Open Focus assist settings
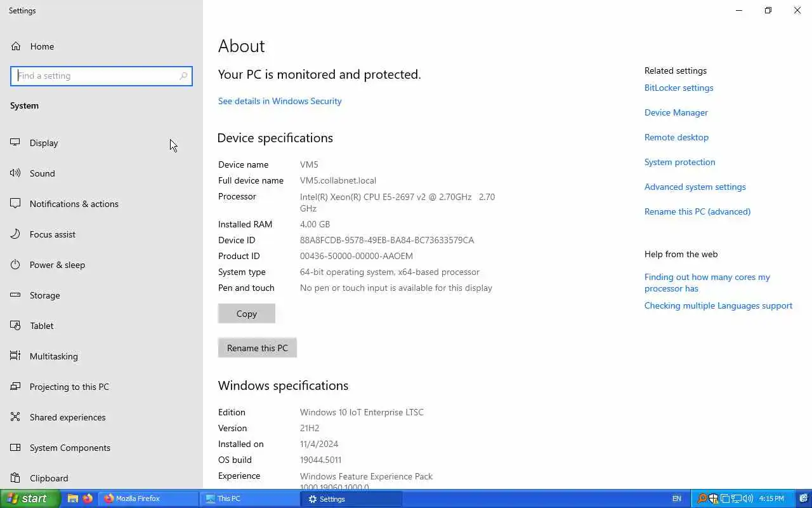 101,234
